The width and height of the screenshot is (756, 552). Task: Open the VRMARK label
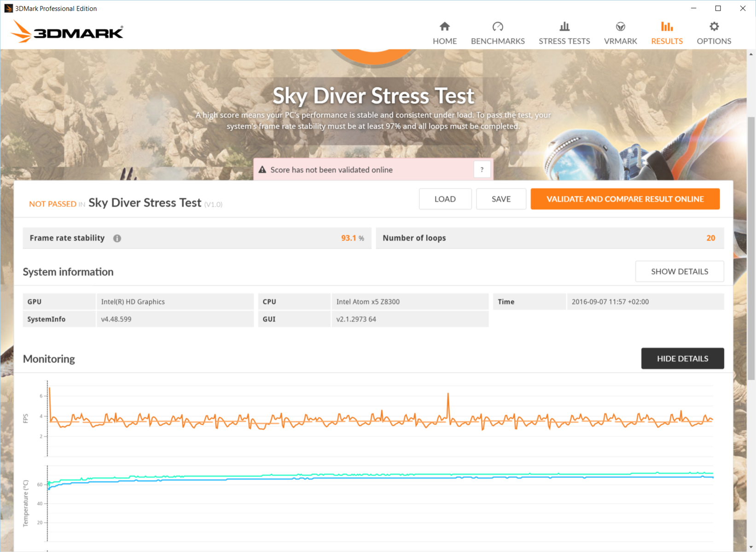[x=621, y=41]
